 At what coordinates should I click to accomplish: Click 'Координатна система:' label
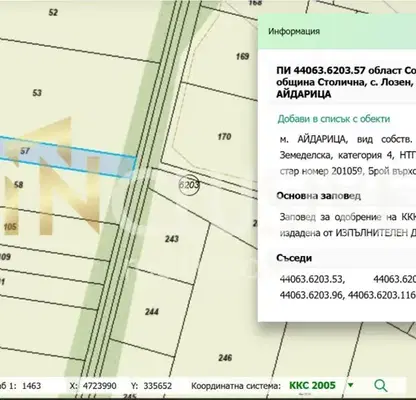point(236,386)
